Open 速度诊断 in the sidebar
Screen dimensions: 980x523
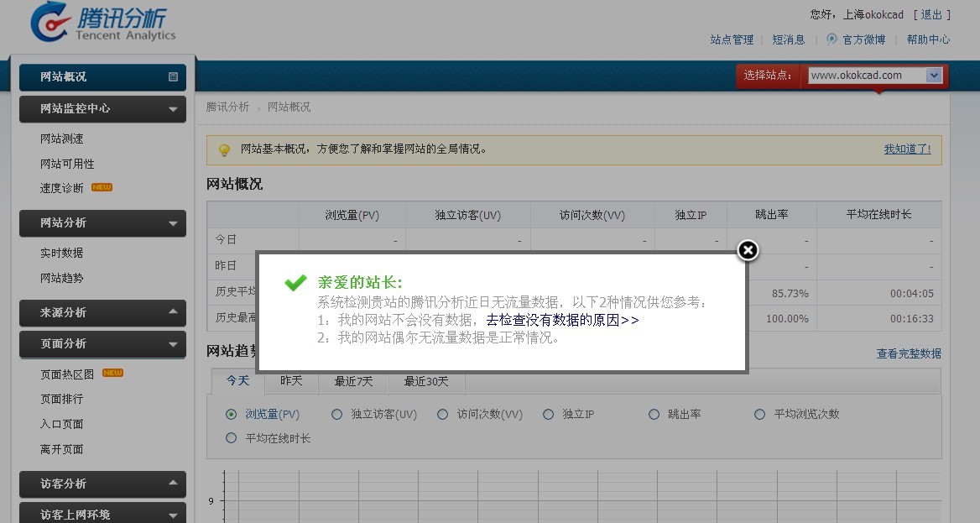(x=62, y=188)
